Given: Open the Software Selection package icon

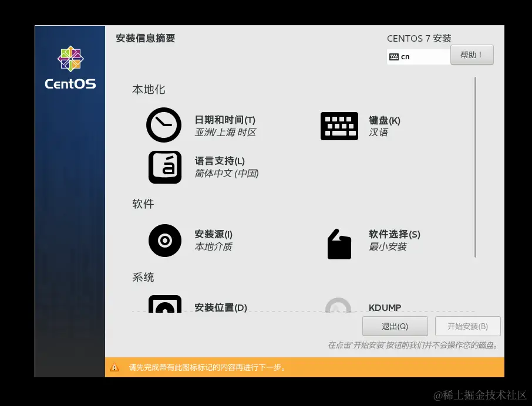Looking at the screenshot, I should tap(339, 244).
